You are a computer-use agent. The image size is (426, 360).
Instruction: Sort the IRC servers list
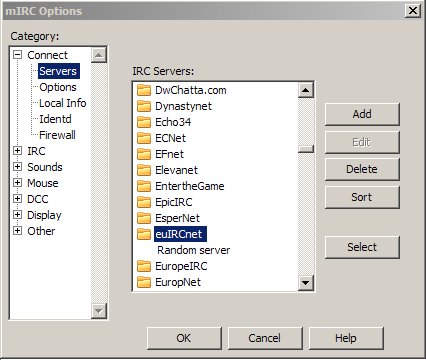pos(362,197)
